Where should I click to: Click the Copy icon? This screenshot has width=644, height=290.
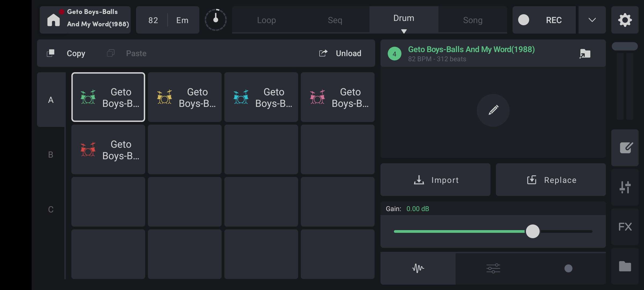click(50, 53)
